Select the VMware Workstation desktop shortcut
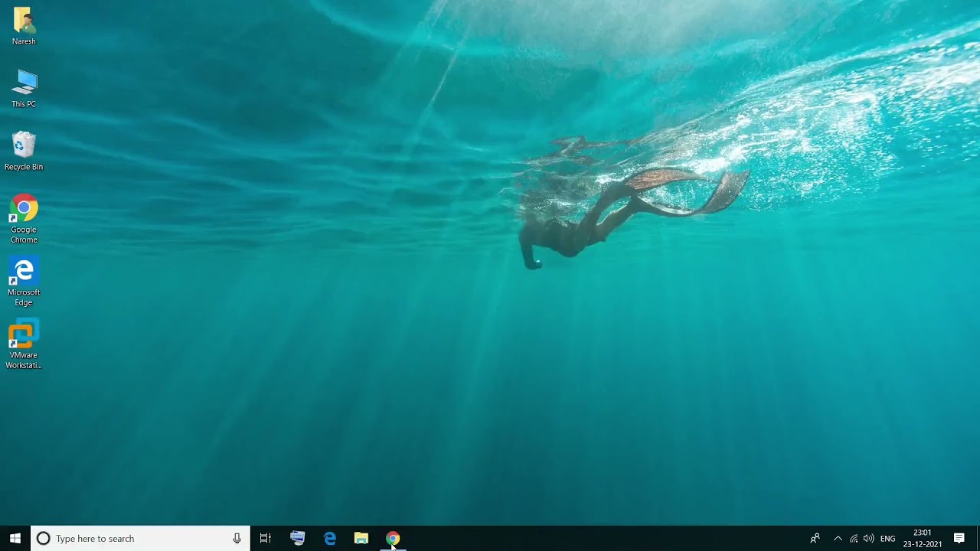The height and width of the screenshot is (551, 980). [x=24, y=344]
